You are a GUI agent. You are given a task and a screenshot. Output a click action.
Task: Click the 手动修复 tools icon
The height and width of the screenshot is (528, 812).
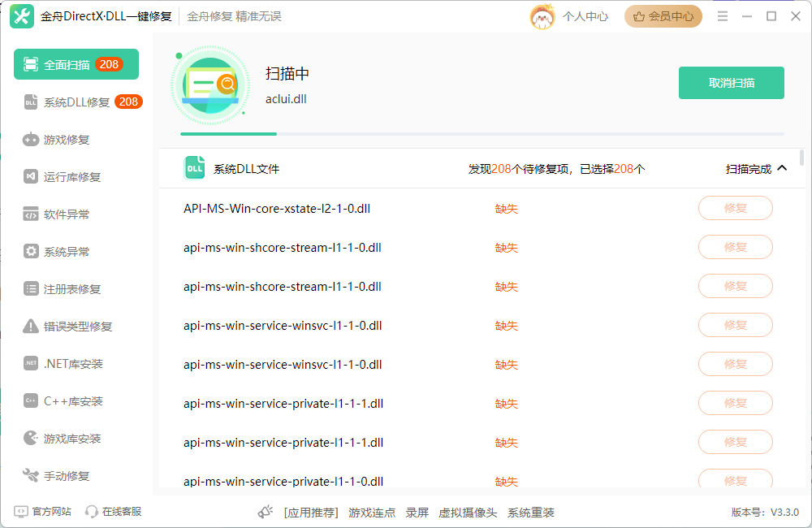click(31, 475)
